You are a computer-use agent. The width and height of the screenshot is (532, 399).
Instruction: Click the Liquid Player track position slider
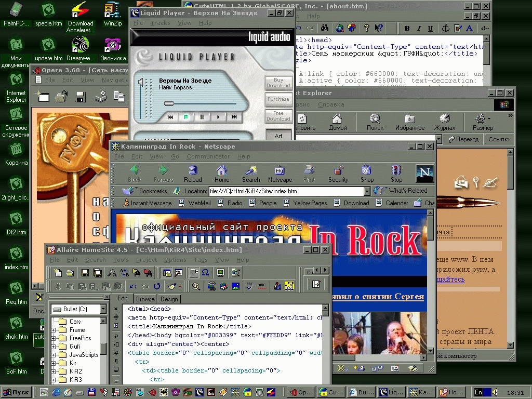169,103
